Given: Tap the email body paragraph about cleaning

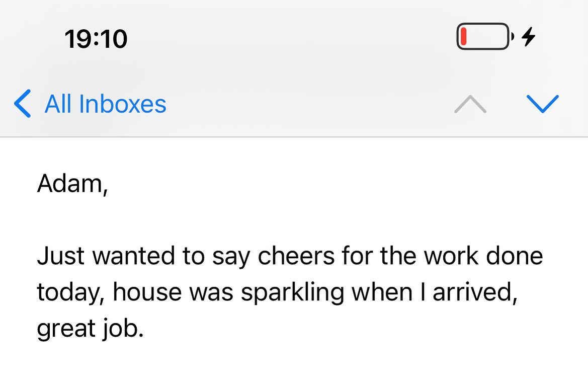Looking at the screenshot, I should click(289, 291).
